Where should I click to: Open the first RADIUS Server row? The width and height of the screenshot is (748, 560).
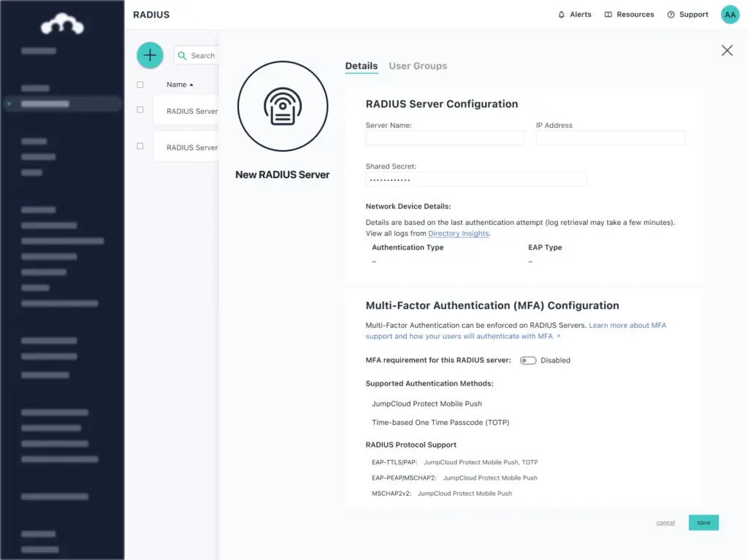coord(186,111)
